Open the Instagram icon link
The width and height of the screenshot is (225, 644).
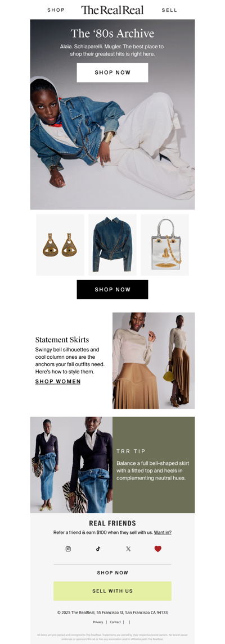(68, 549)
